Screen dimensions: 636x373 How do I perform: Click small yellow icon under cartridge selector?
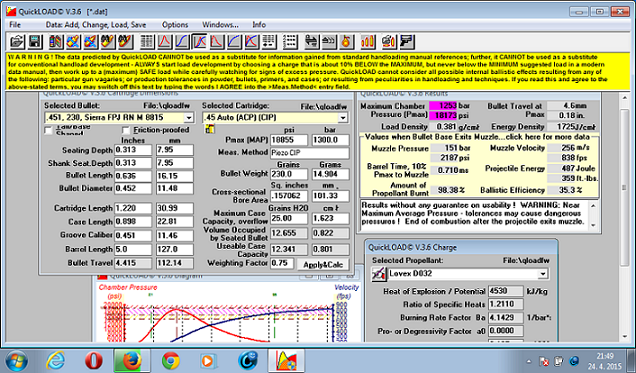click(210, 129)
